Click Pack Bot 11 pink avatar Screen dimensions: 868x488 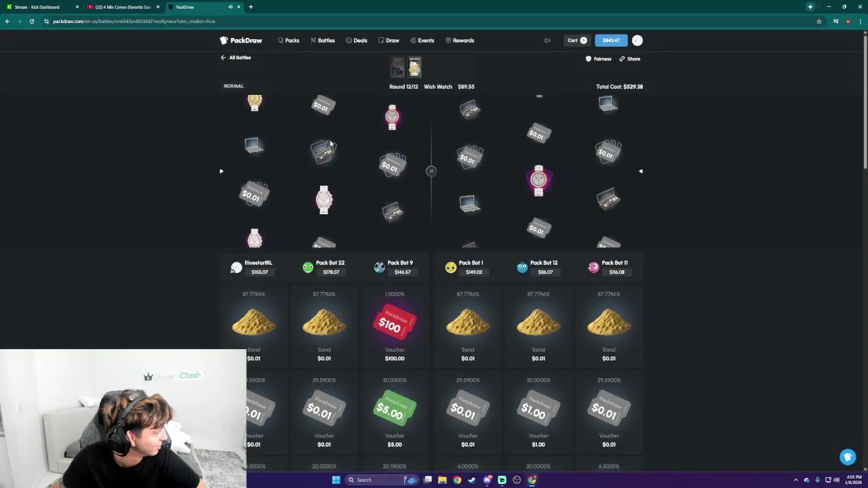[x=593, y=267]
